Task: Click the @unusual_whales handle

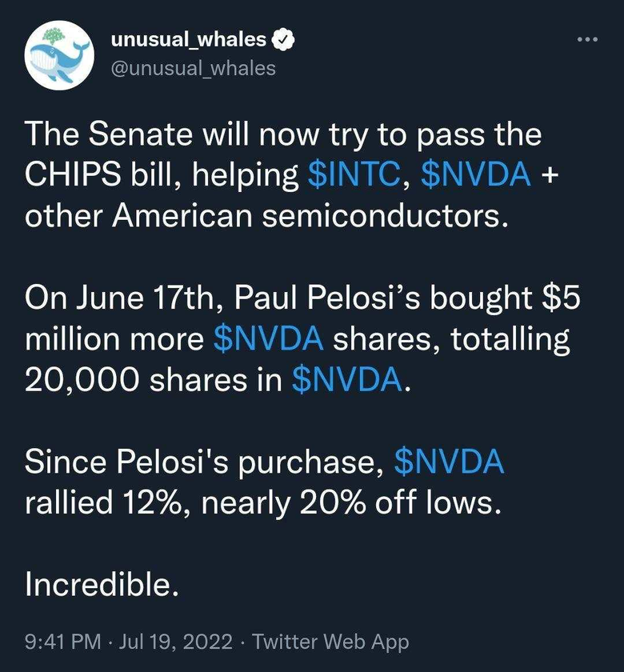Action: [x=194, y=68]
